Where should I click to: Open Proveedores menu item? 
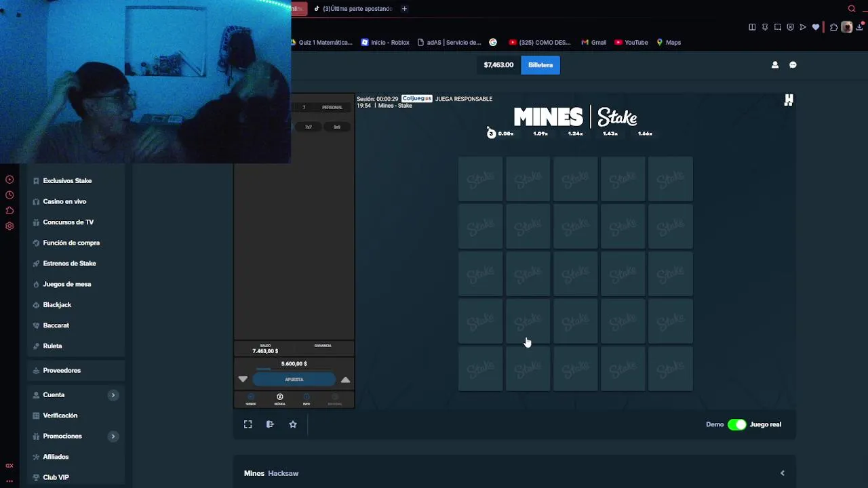click(62, 371)
